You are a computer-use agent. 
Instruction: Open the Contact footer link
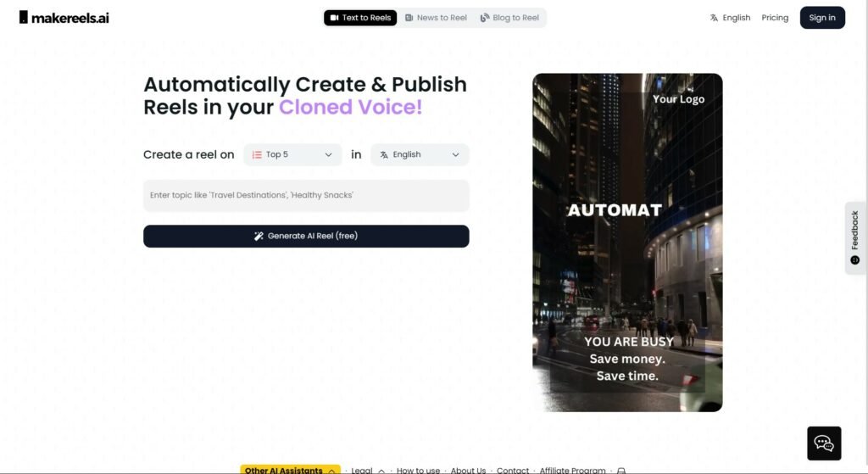[513, 470]
